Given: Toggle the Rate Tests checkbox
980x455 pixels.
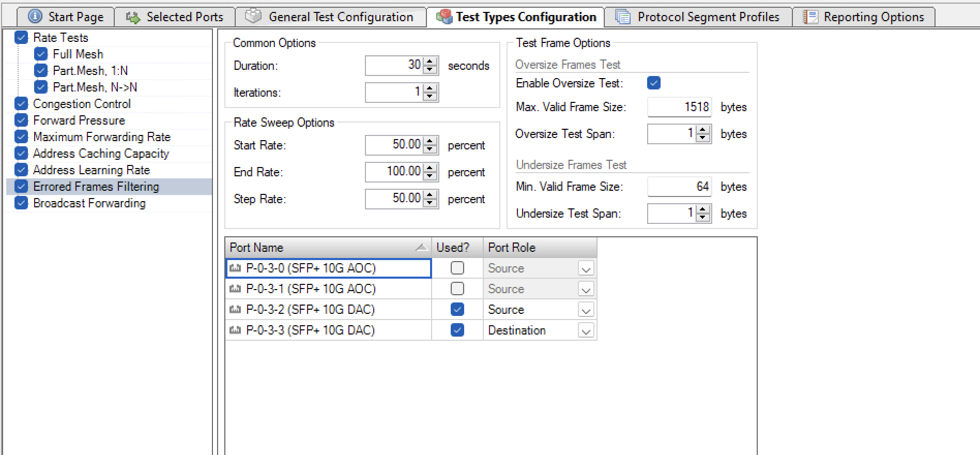Looking at the screenshot, I should (x=21, y=37).
